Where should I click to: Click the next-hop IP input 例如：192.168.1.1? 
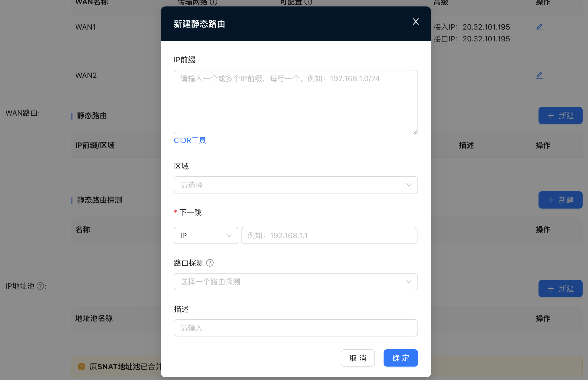(x=329, y=235)
